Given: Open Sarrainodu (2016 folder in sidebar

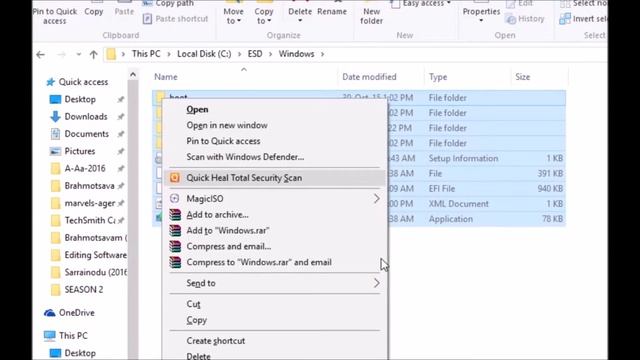Looking at the screenshot, I should 96,272.
